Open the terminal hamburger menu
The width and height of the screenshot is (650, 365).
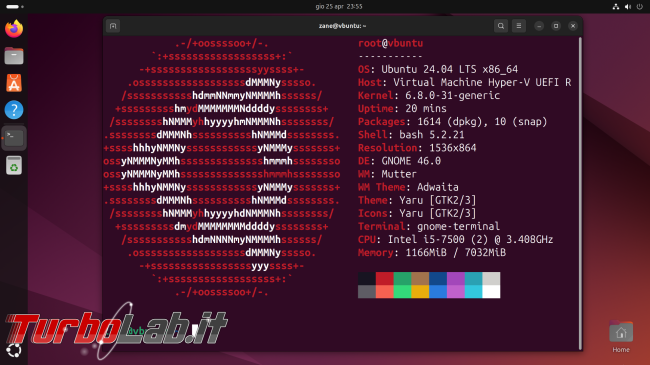tap(519, 26)
